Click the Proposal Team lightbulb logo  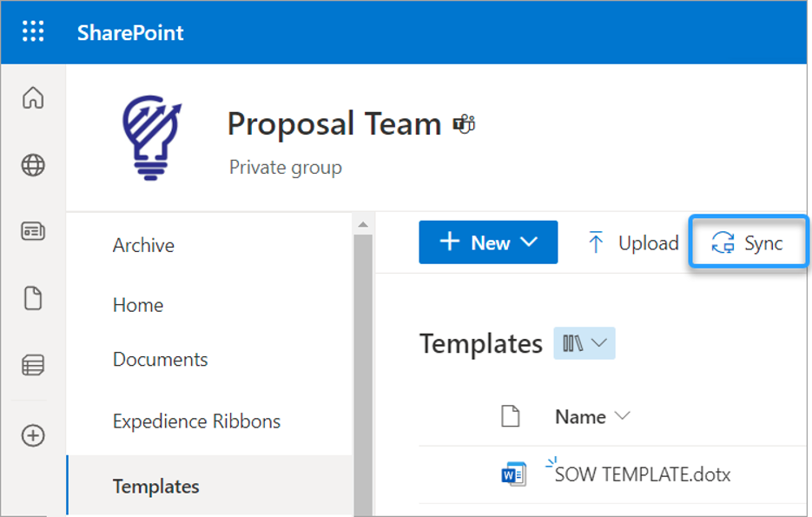pos(152,138)
